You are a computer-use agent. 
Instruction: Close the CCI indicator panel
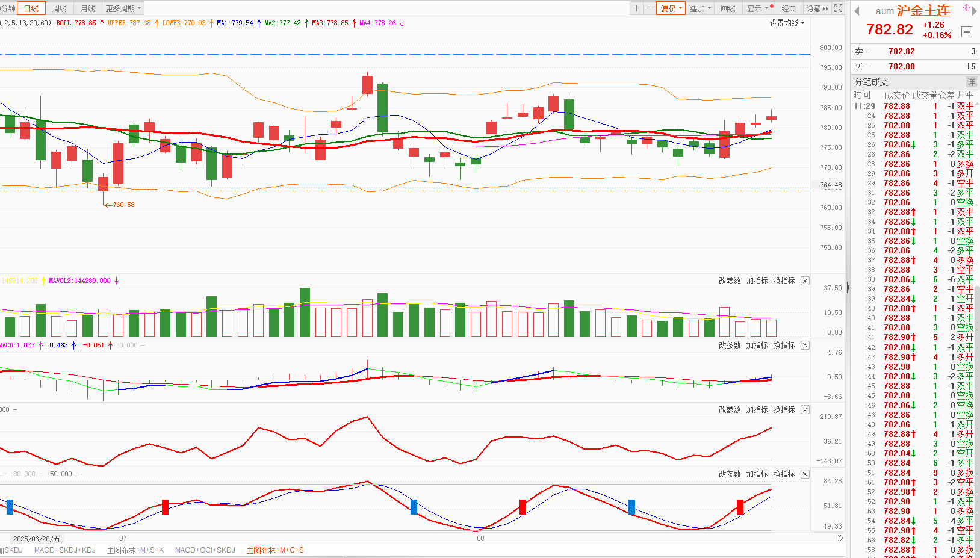tap(805, 409)
